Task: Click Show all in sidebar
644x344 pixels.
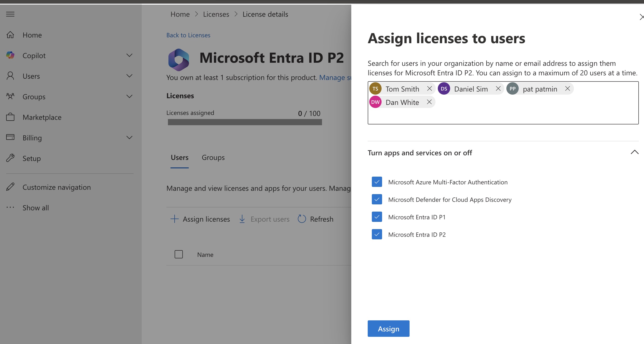Action: 36,208
